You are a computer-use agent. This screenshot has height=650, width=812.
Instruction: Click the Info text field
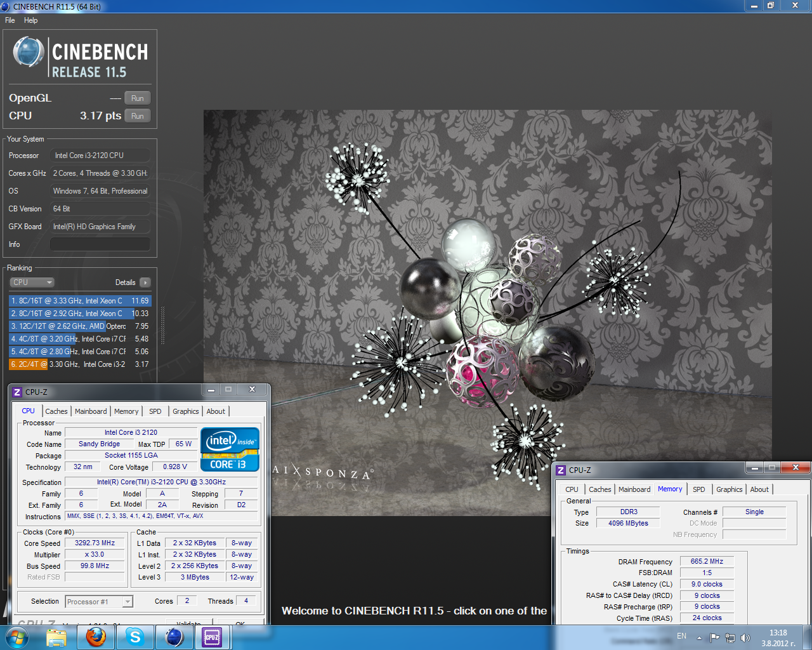(100, 244)
